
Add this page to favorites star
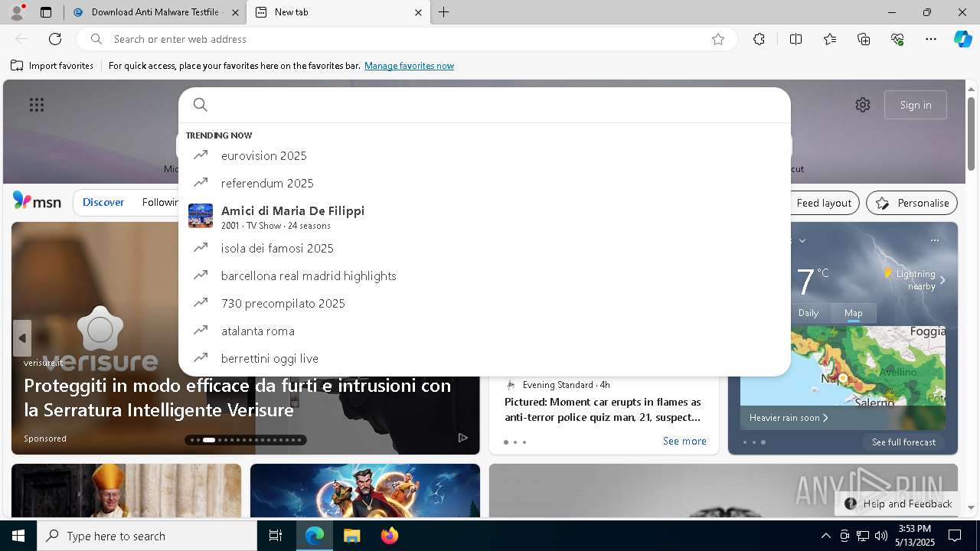pos(718,39)
